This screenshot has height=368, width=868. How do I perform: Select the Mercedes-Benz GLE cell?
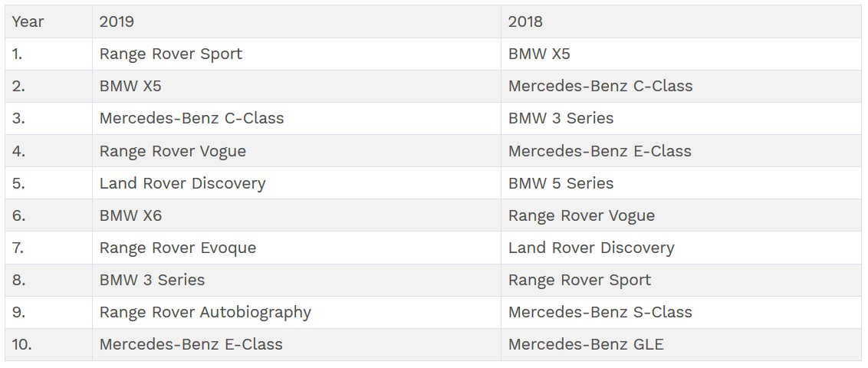(x=586, y=344)
